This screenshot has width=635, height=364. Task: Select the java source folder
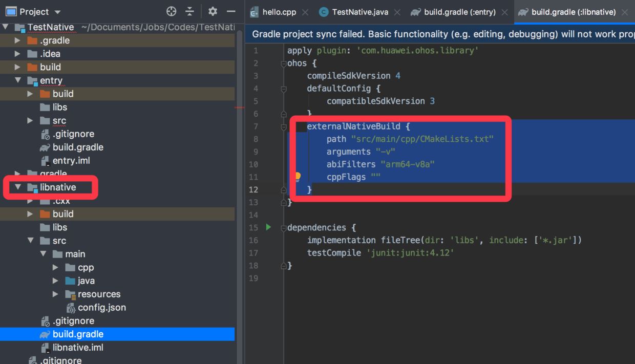click(x=86, y=281)
